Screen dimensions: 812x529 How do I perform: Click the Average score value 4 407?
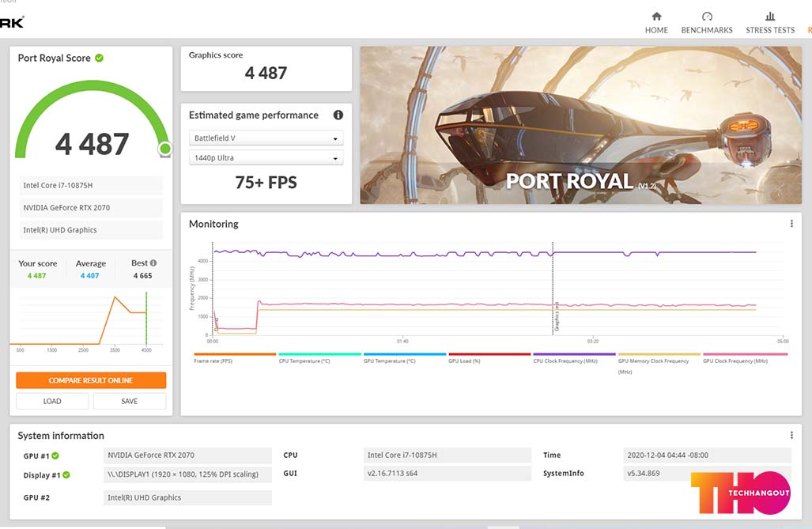click(x=89, y=276)
